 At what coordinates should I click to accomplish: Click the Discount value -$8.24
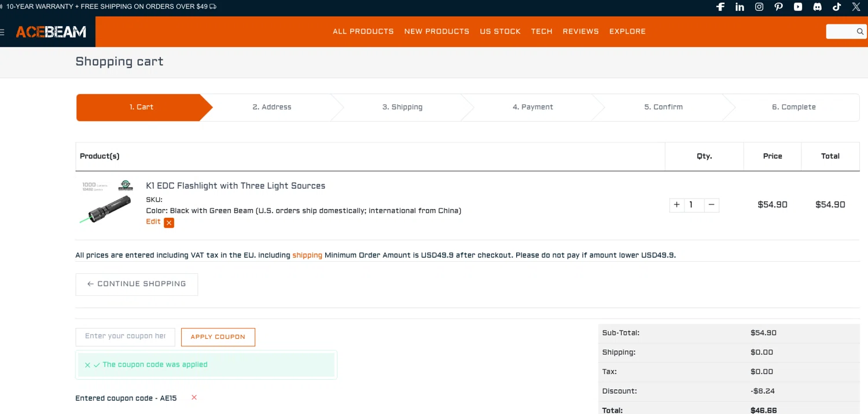coord(762,391)
